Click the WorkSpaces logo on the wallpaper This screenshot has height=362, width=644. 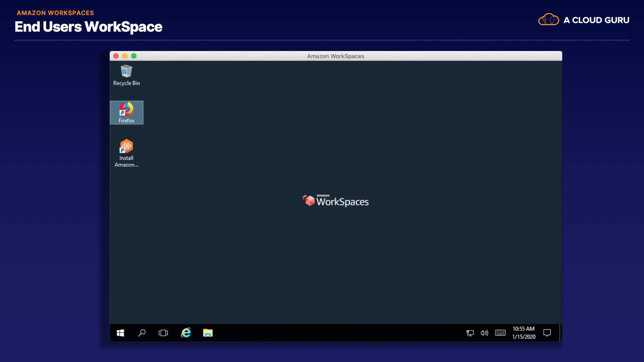coord(335,201)
